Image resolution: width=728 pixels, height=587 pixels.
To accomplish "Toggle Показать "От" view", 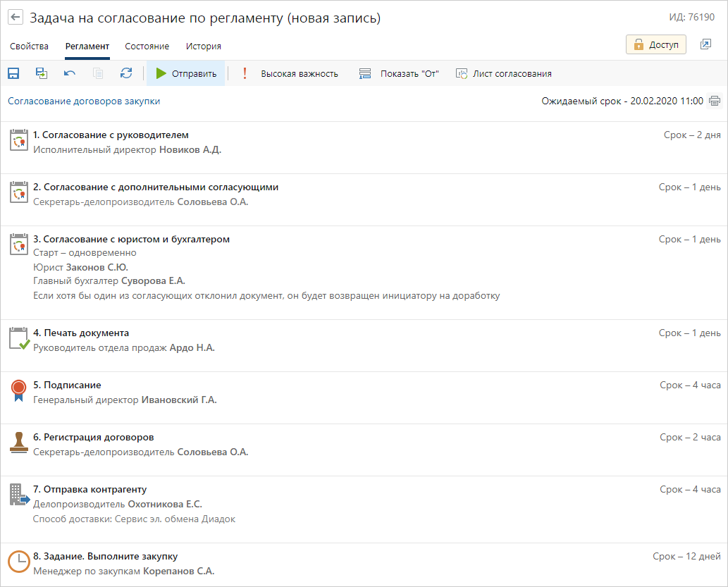I will (x=399, y=73).
